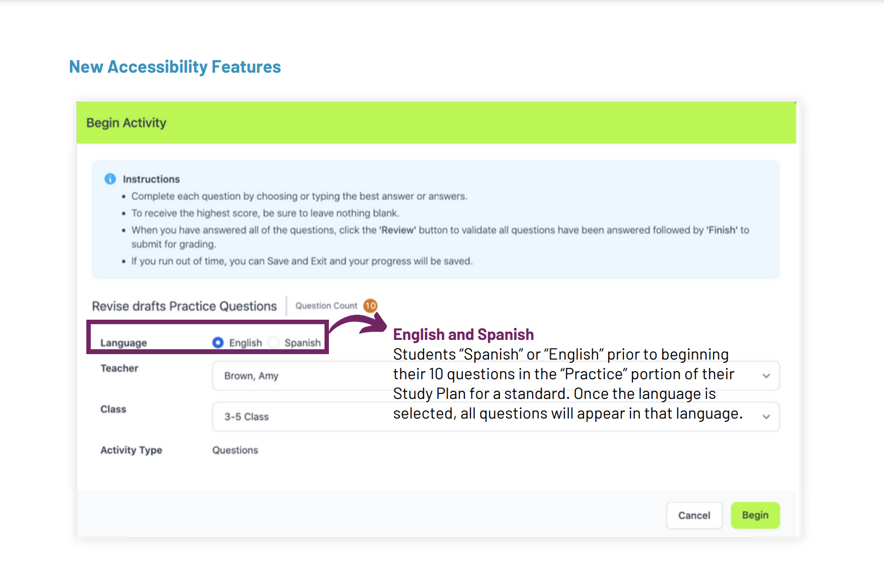The width and height of the screenshot is (884, 588).
Task: Click the Questions activity type value
Action: [235, 450]
